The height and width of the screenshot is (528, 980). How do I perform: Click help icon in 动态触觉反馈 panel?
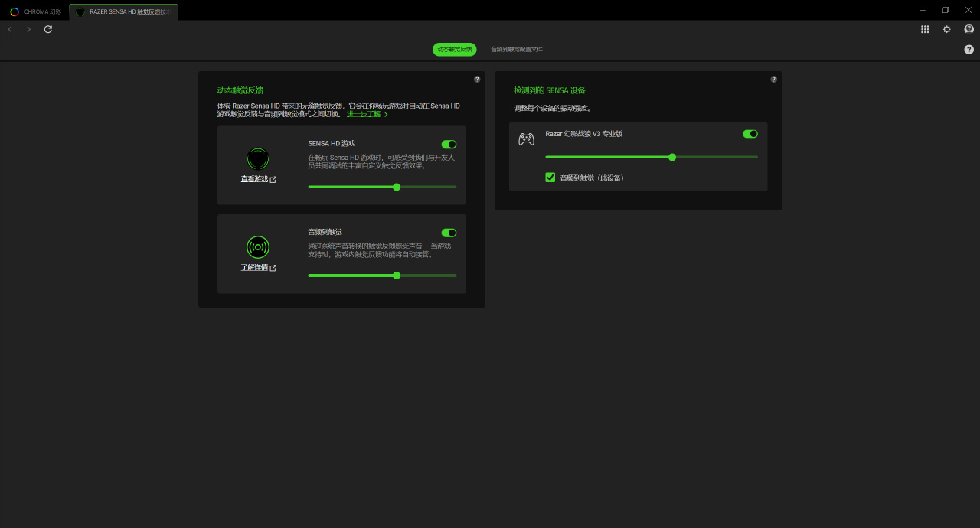[x=477, y=79]
